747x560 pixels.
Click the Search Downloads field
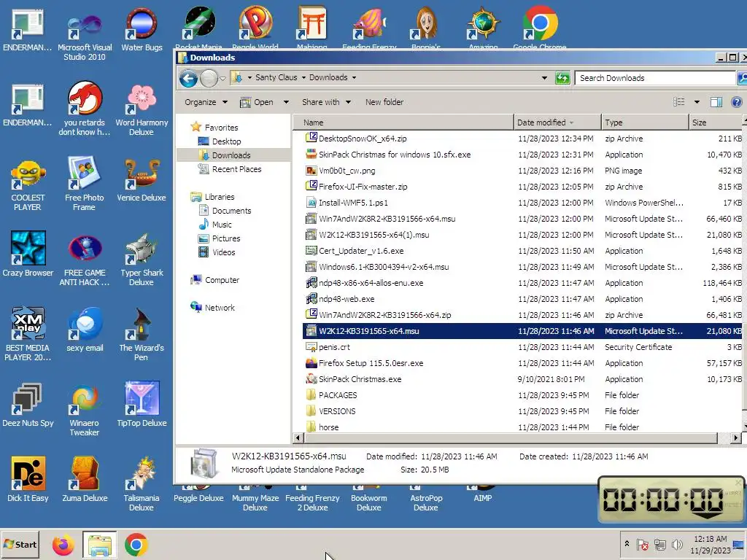click(654, 78)
